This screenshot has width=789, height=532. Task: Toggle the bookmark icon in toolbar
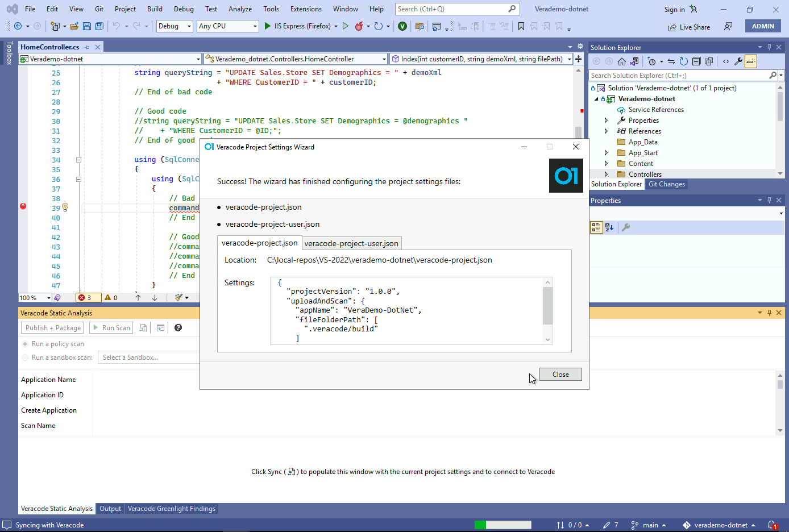521,26
